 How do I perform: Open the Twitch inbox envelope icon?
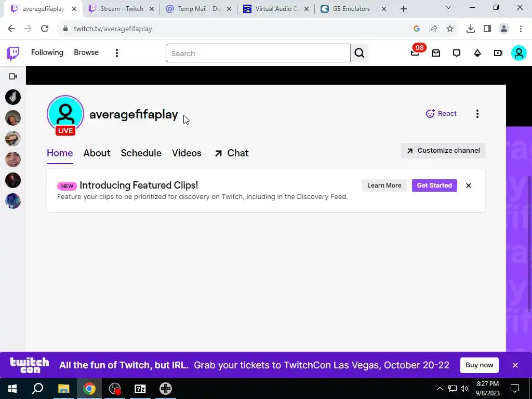pyautogui.click(x=436, y=53)
